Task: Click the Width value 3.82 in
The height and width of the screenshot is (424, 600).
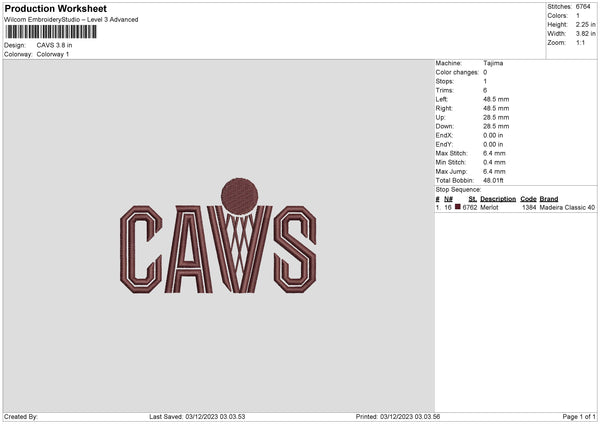Action: point(585,34)
